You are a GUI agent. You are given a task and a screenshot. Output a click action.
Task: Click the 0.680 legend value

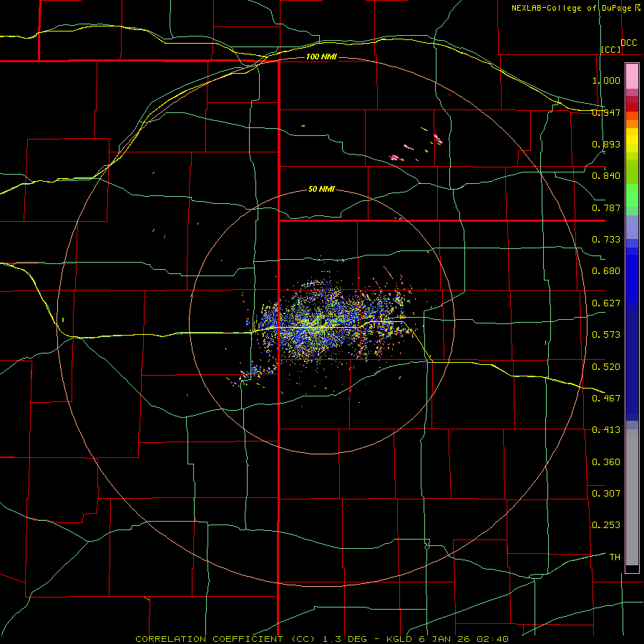(x=606, y=271)
